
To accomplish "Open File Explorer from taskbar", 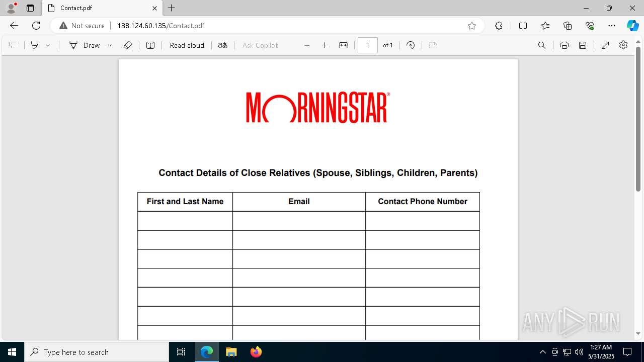I will pos(231,352).
